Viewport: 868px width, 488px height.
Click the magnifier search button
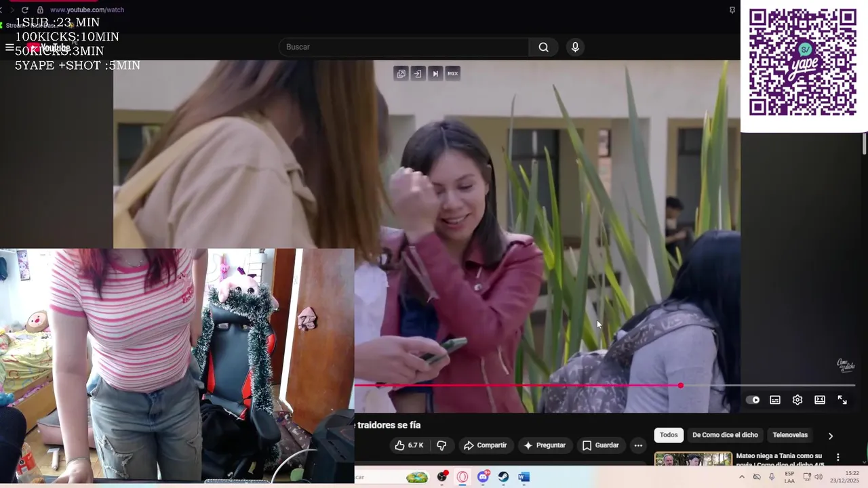[544, 47]
